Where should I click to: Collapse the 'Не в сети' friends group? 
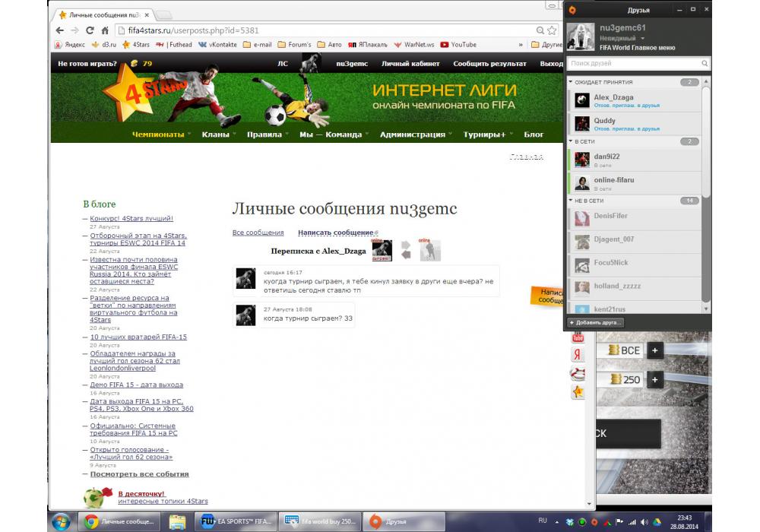click(x=571, y=201)
